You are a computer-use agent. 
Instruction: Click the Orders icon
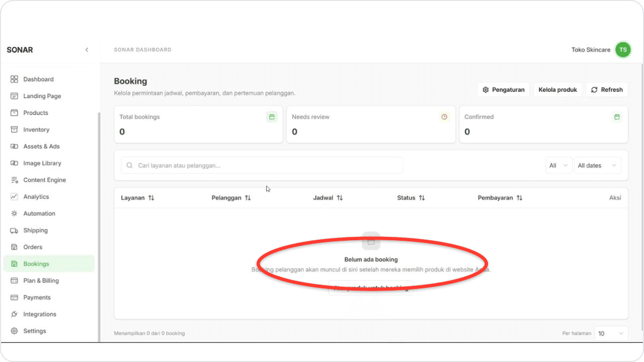(14, 247)
